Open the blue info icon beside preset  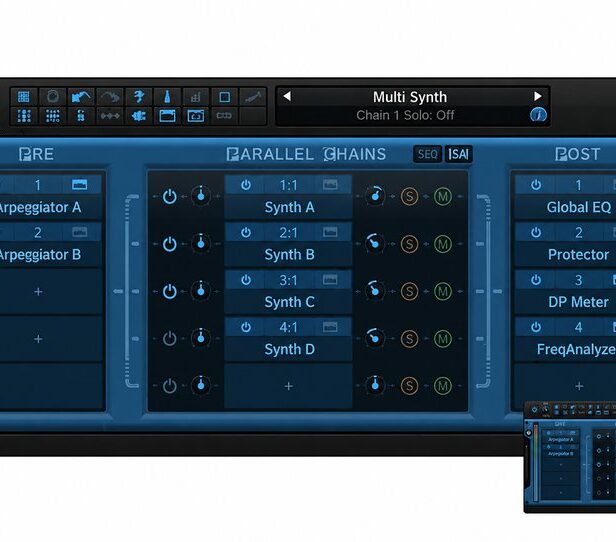(538, 115)
